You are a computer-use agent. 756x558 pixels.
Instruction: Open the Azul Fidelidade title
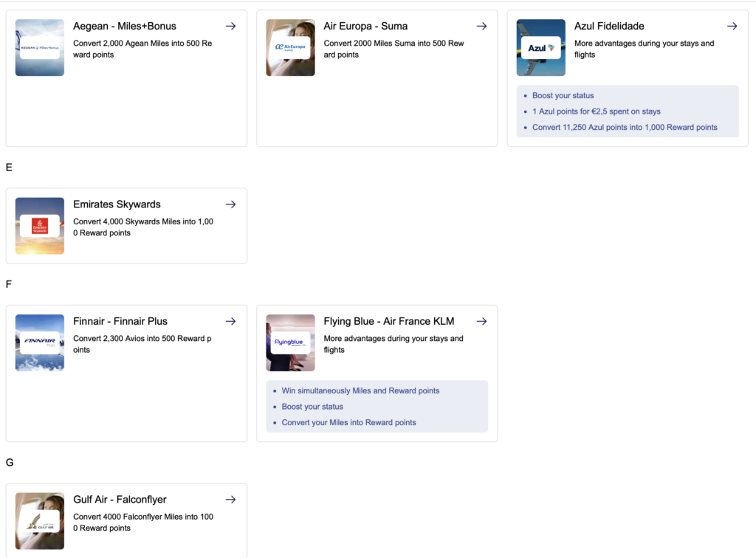pyautogui.click(x=609, y=26)
